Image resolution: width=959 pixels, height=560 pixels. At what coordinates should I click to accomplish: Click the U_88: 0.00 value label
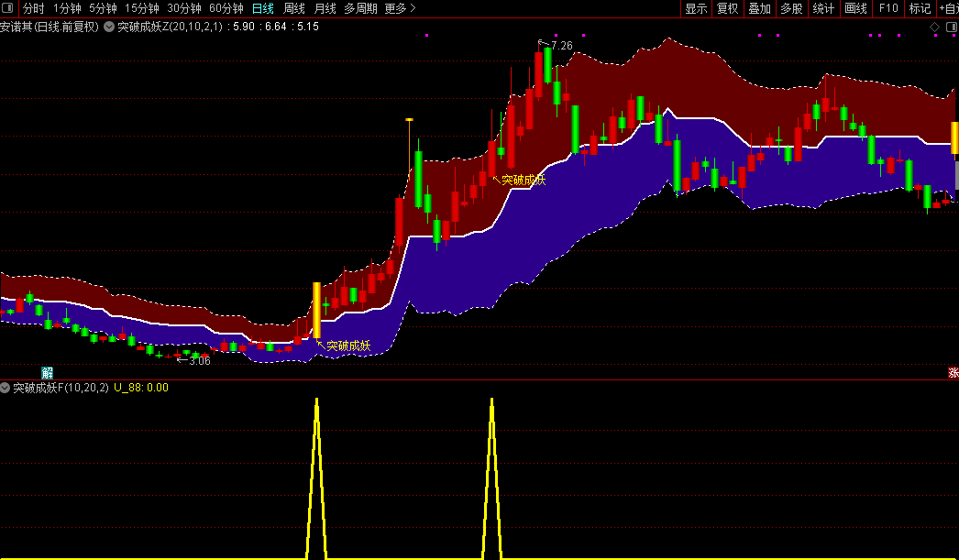click(x=141, y=388)
